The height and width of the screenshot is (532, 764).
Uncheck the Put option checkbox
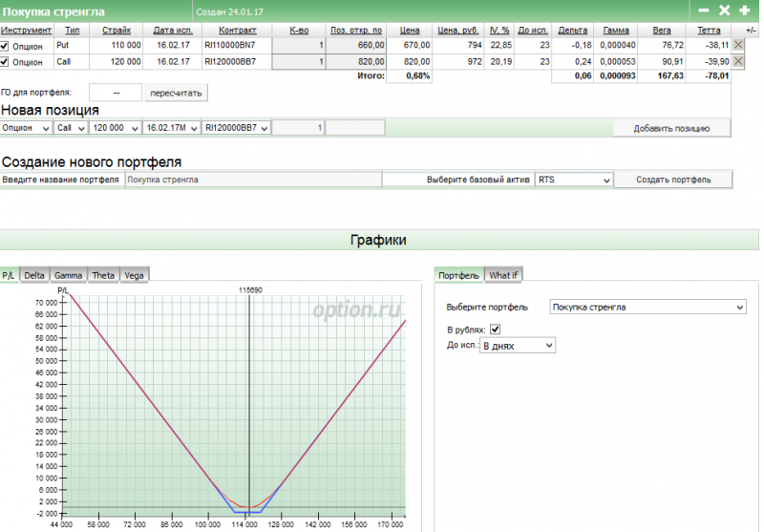pyautogui.click(x=6, y=45)
